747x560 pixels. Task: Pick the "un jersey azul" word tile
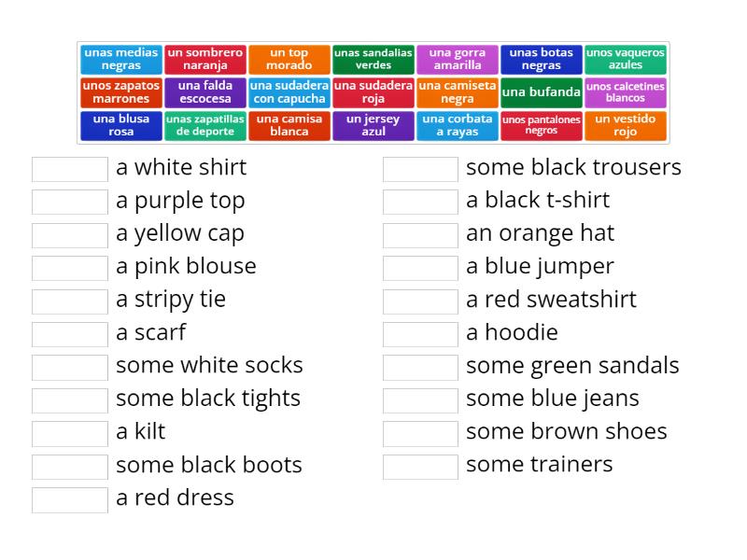point(373,125)
